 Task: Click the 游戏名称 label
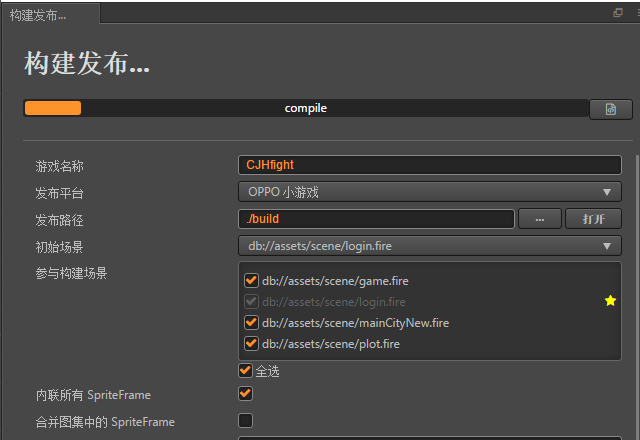pyautogui.click(x=59, y=166)
